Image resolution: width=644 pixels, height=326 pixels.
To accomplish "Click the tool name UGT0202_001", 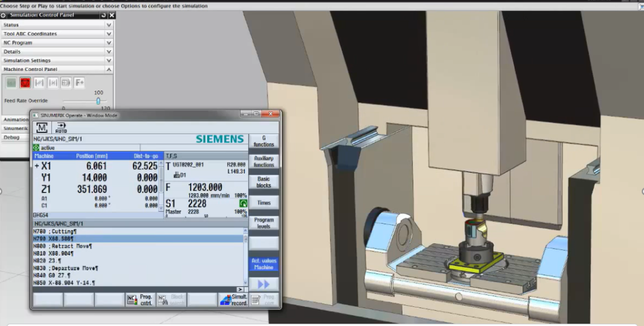I will point(188,164).
